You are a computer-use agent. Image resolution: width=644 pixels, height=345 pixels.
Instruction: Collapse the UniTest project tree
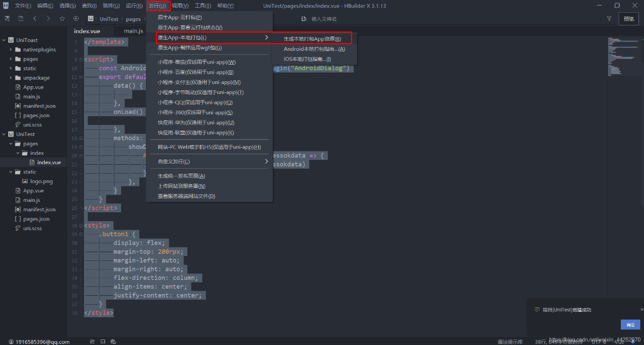[x=4, y=134]
